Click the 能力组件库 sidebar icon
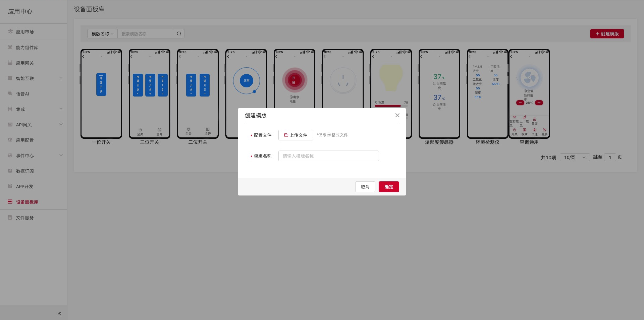 [x=10, y=47]
